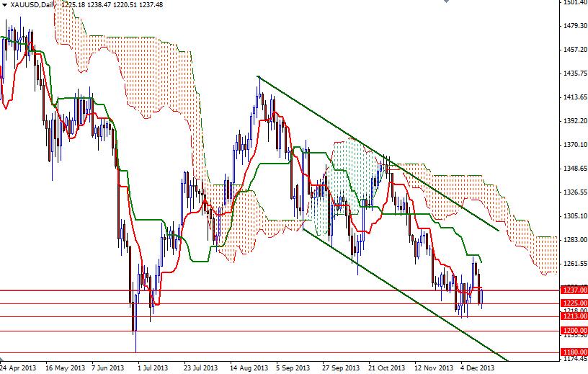Click the 1326.55 price axis value

(x=575, y=192)
